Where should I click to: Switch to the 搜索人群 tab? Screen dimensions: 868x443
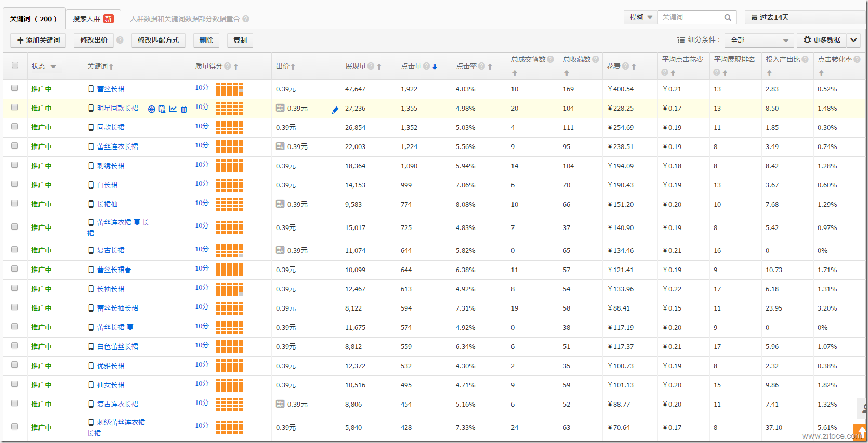click(93, 19)
